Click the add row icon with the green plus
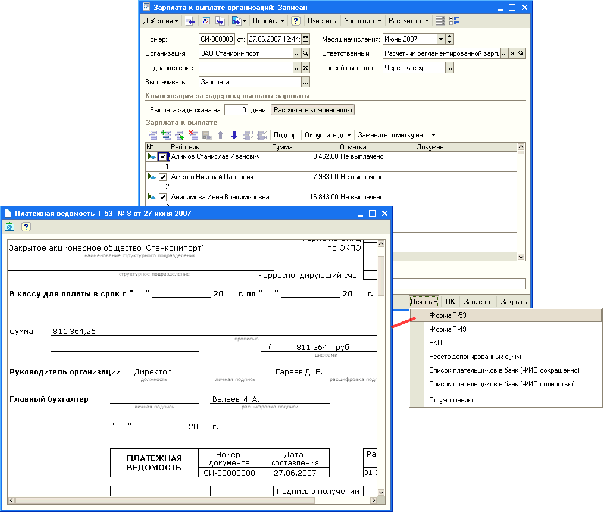 point(166,135)
